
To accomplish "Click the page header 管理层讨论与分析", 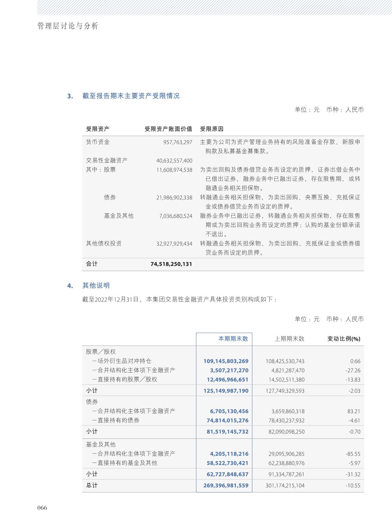I will (x=68, y=26).
